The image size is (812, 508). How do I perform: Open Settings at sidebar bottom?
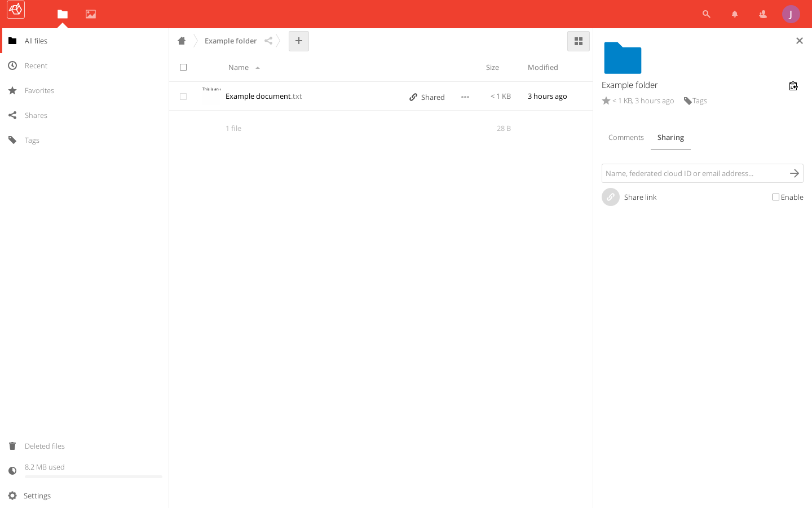37,496
